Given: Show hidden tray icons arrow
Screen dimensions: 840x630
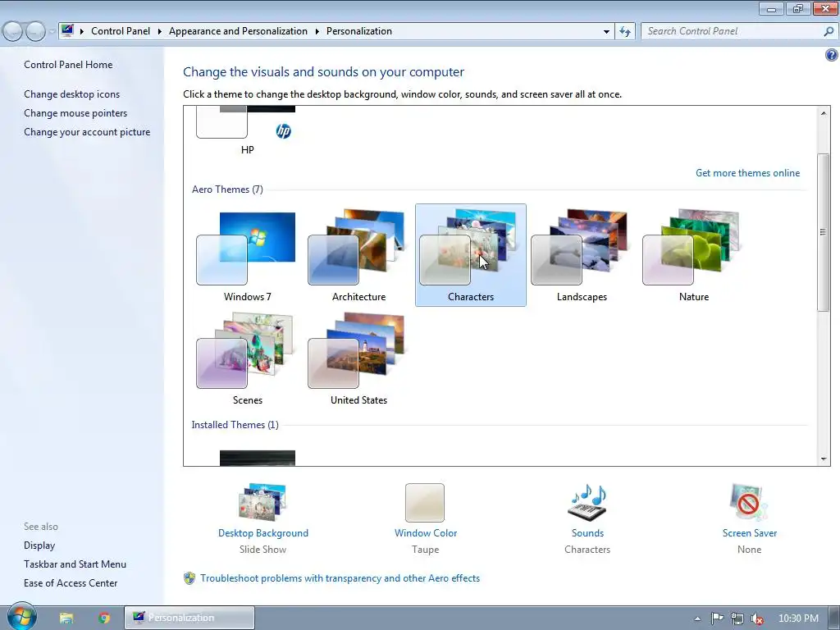Looking at the screenshot, I should click(697, 619).
